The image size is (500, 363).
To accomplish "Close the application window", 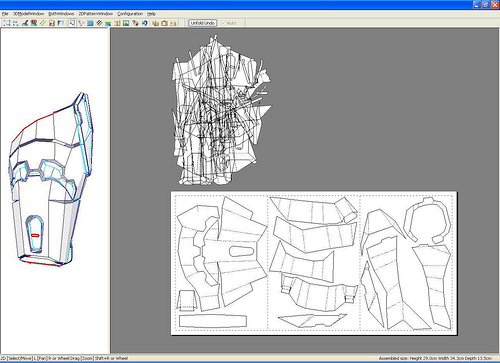I will coord(494,4).
